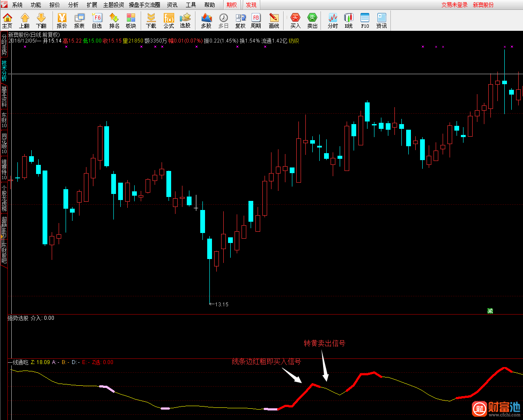523x420 pixels.
Task: Expand the 主题投资 menu
Action: 113,5
